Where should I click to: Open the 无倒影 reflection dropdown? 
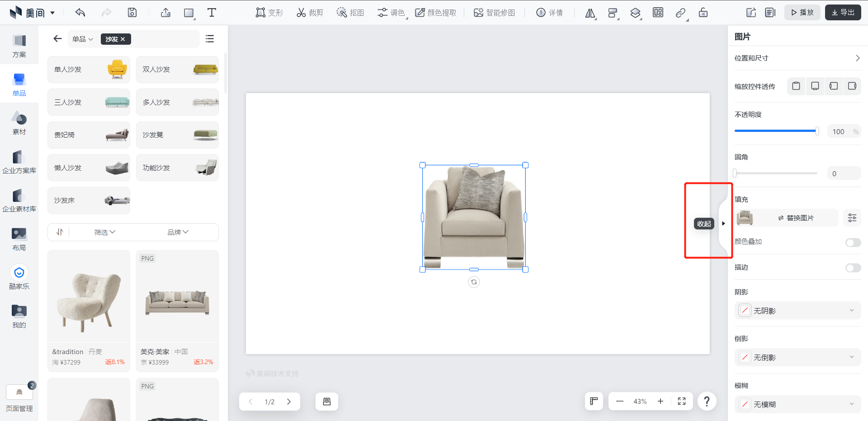pos(797,357)
